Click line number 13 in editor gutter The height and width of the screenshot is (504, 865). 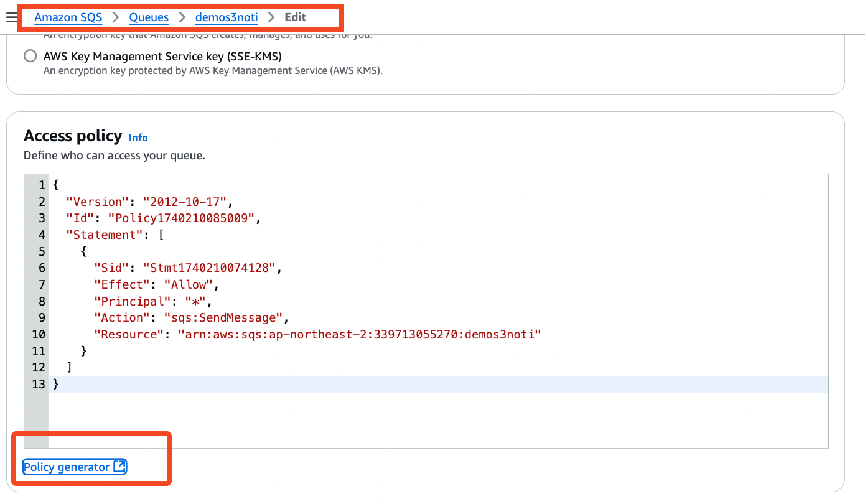click(x=39, y=385)
